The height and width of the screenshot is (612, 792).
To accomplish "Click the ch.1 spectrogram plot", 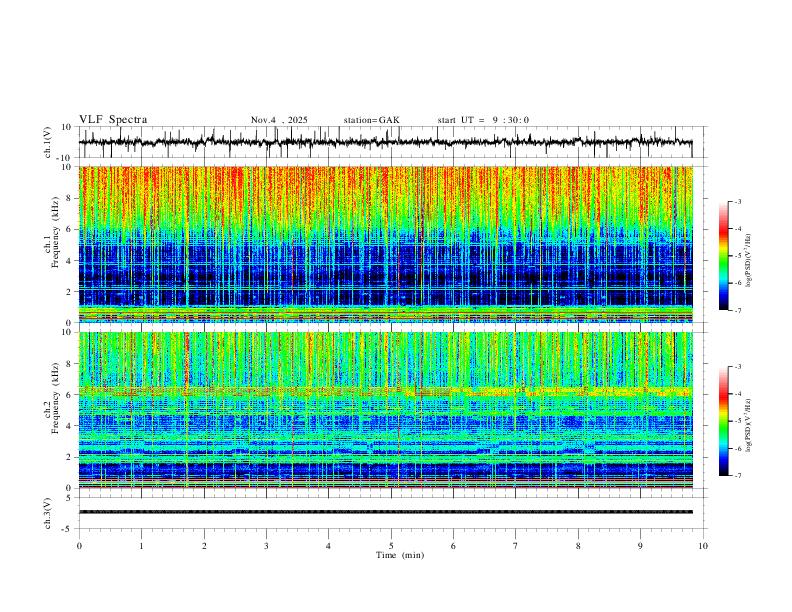I will pos(385,244).
